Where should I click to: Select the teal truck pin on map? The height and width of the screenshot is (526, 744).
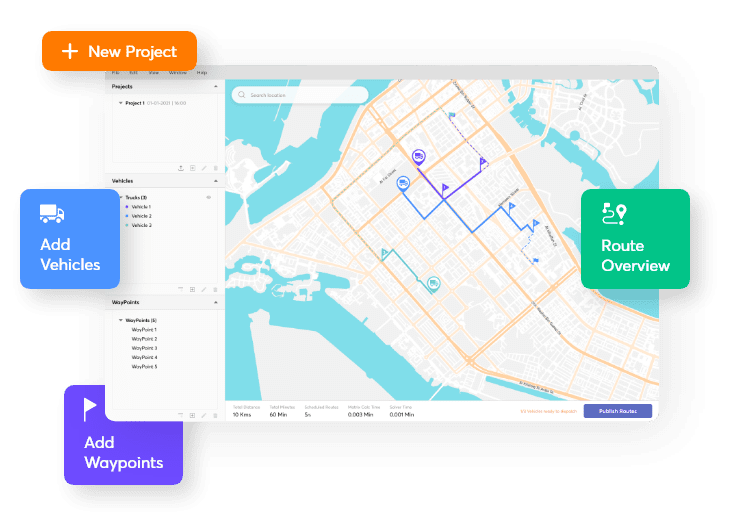[x=433, y=284]
